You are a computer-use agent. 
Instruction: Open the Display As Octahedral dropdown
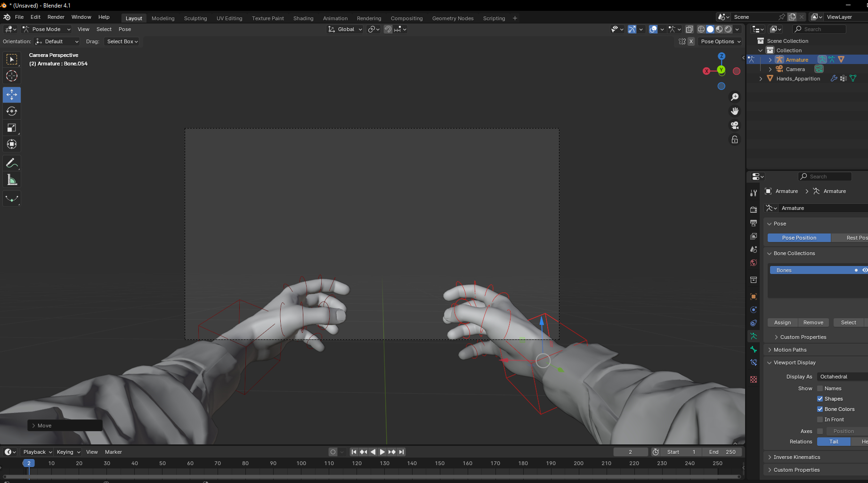842,377
